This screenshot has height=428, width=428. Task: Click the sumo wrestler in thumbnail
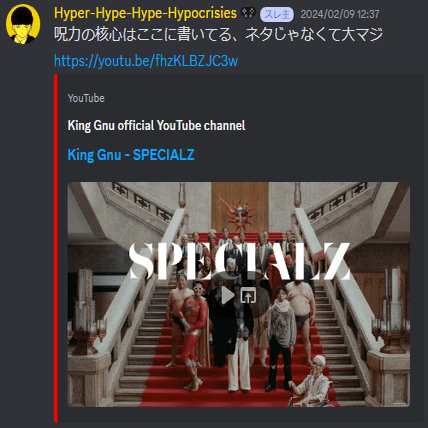302,308
